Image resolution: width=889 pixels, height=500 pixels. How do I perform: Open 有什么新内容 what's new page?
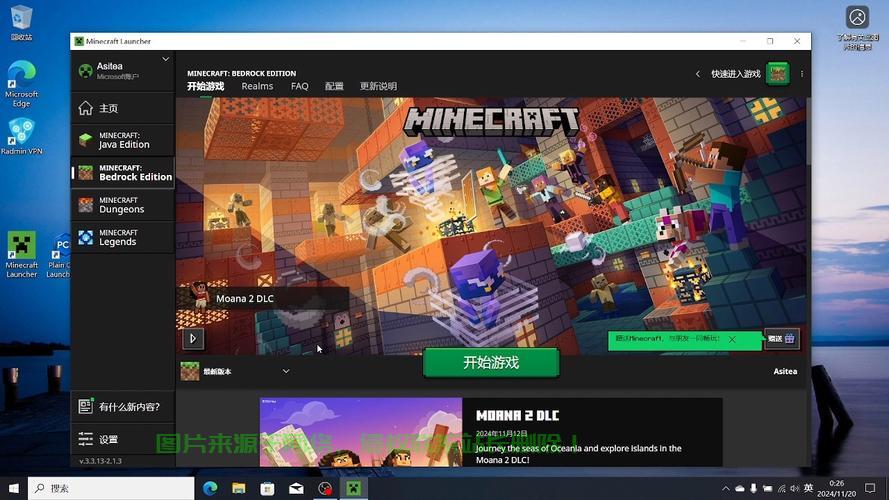pyautogui.click(x=122, y=406)
